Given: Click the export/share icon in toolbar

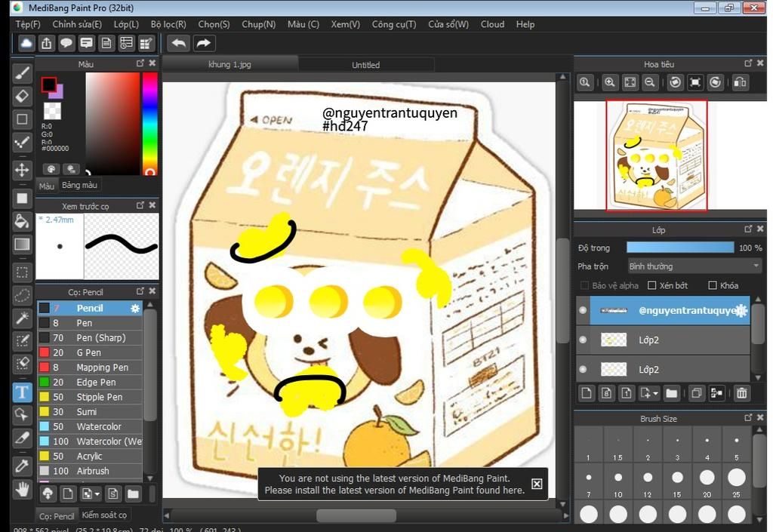Looking at the screenshot, I should (x=46, y=43).
